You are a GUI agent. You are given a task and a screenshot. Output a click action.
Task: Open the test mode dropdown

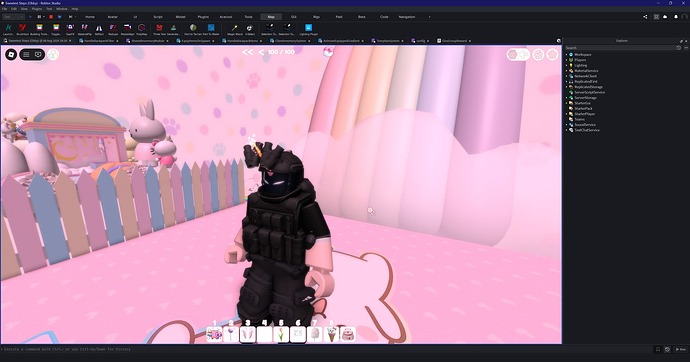(x=13, y=17)
